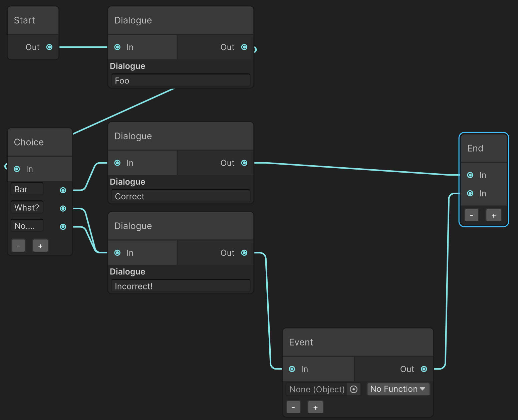Open the object picker for None (Object)

pos(354,389)
